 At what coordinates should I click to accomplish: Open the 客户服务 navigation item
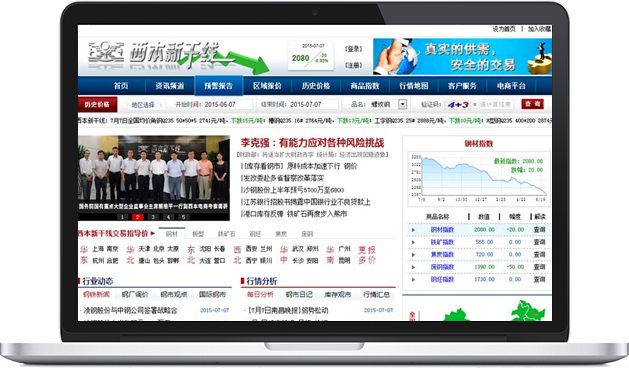[x=462, y=86]
